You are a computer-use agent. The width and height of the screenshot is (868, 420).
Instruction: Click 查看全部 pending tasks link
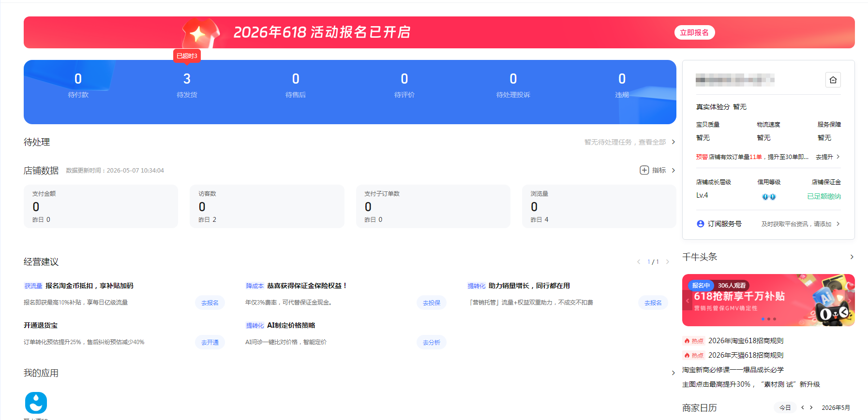652,142
